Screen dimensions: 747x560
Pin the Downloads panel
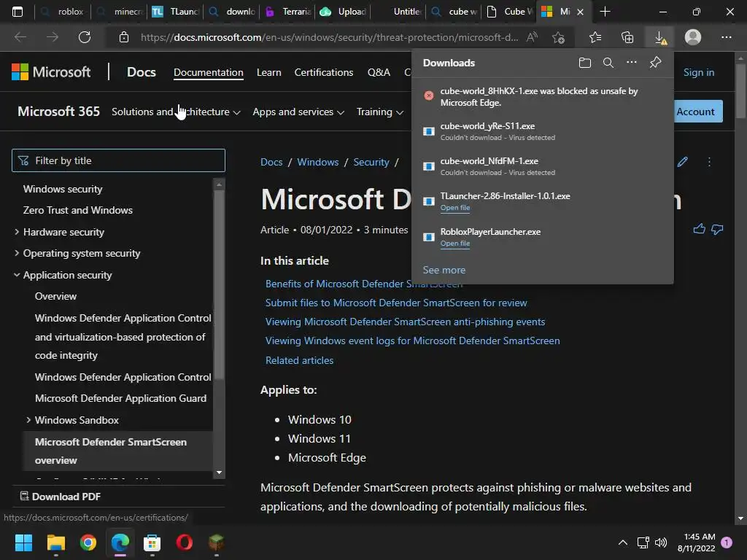656,63
